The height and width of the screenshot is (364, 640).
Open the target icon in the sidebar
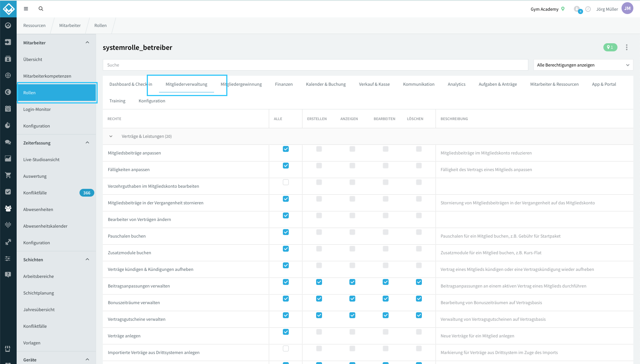pos(8,75)
